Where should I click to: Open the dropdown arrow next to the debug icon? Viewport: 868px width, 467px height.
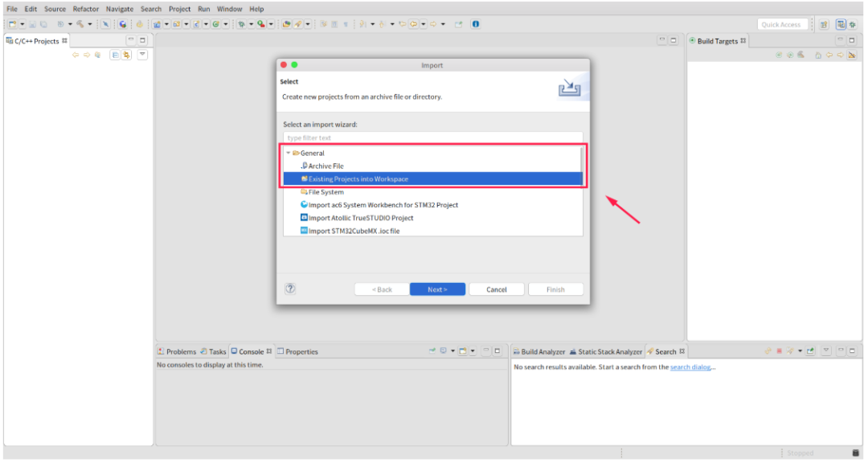coord(251,24)
